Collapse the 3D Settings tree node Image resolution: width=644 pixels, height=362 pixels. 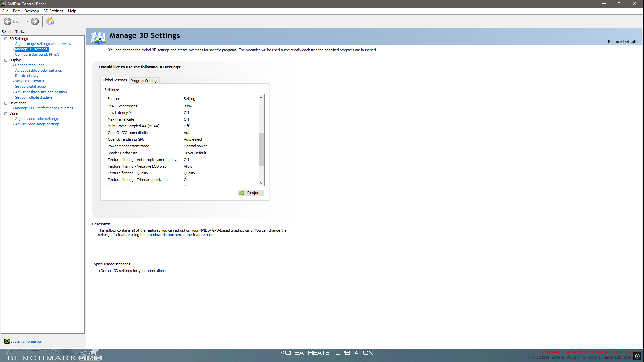(x=6, y=39)
